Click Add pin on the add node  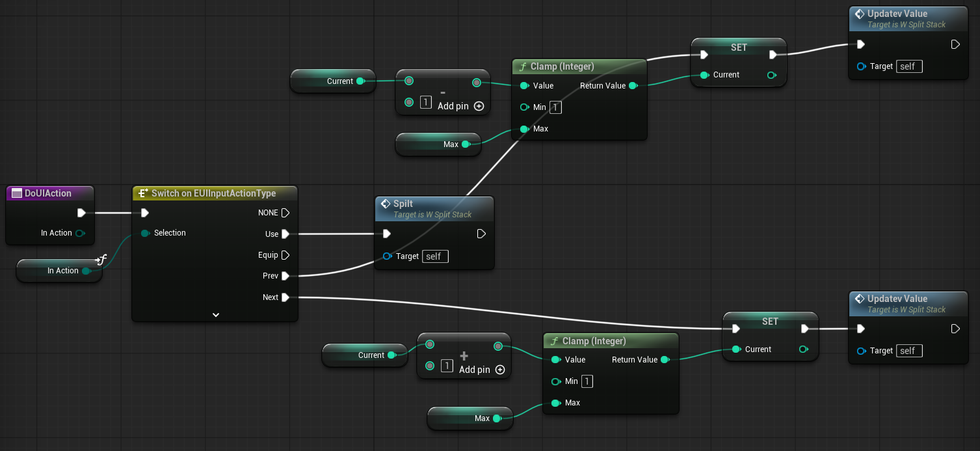pyautogui.click(x=500, y=370)
